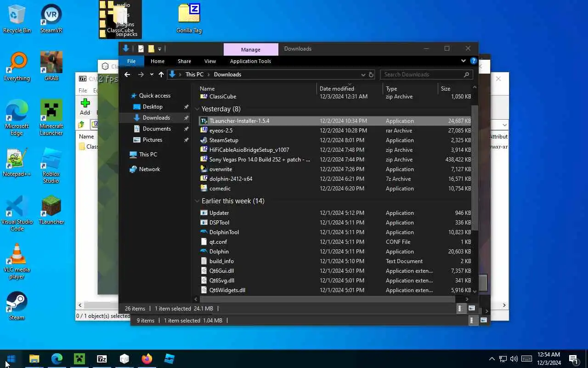This screenshot has width=588, height=368.
Task: Sort by the Size column header
Action: point(454,88)
